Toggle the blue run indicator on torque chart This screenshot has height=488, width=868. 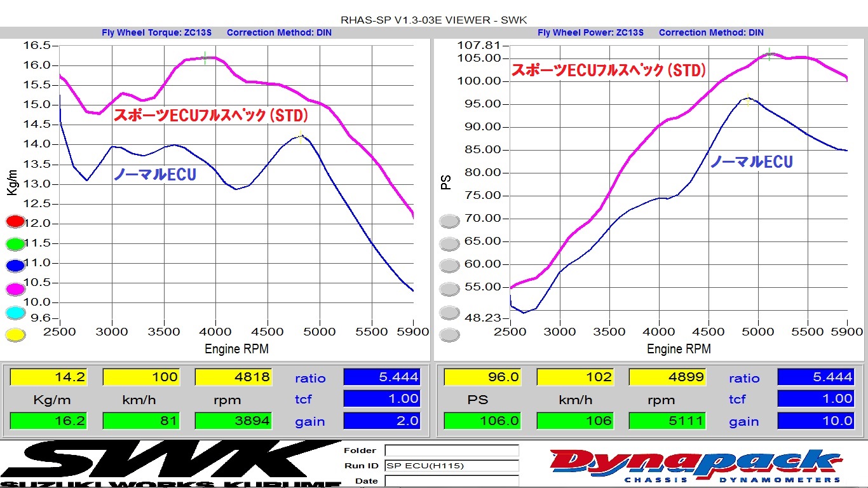click(15, 266)
